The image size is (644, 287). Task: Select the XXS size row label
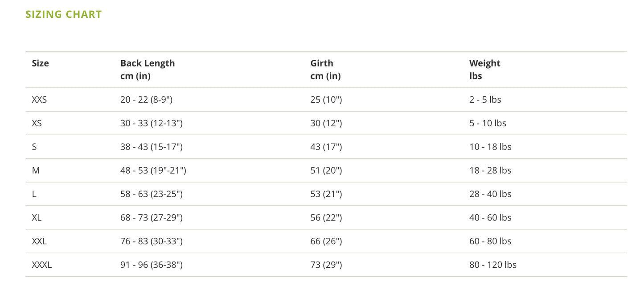pyautogui.click(x=39, y=100)
